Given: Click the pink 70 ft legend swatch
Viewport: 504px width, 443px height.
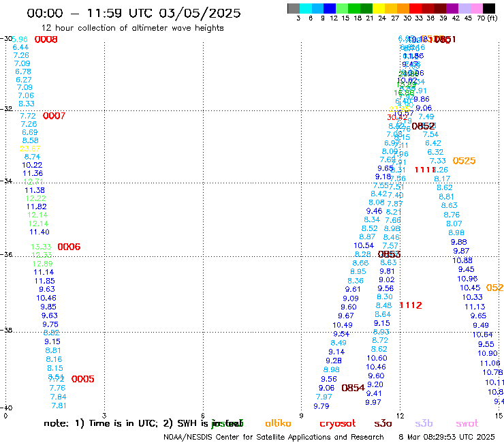Looking at the screenshot, I should point(477,8).
